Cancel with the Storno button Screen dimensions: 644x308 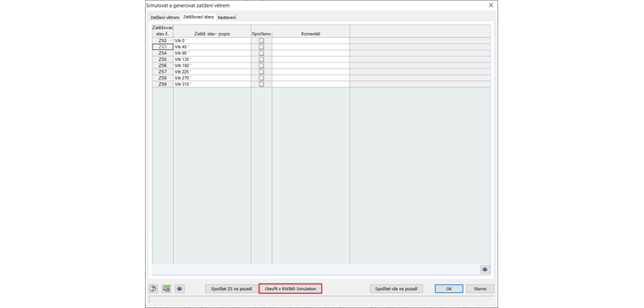point(480,289)
